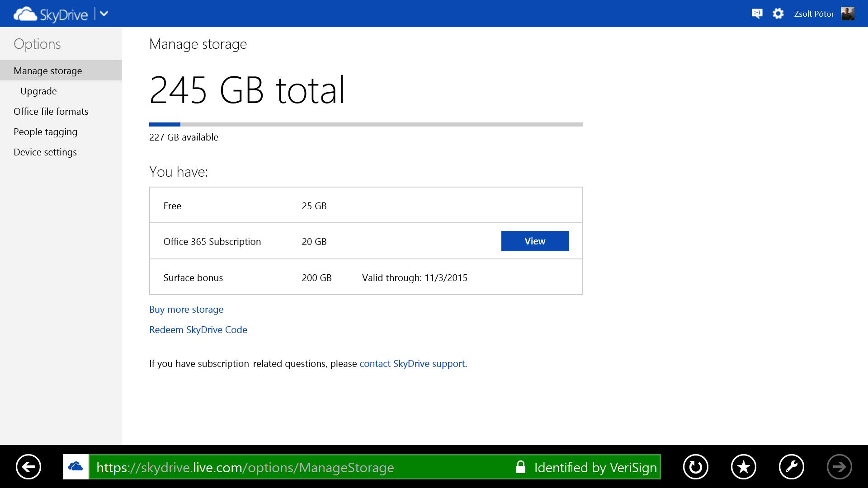Click the user profile picture
Viewport: 868px width, 488px height.
(x=847, y=14)
